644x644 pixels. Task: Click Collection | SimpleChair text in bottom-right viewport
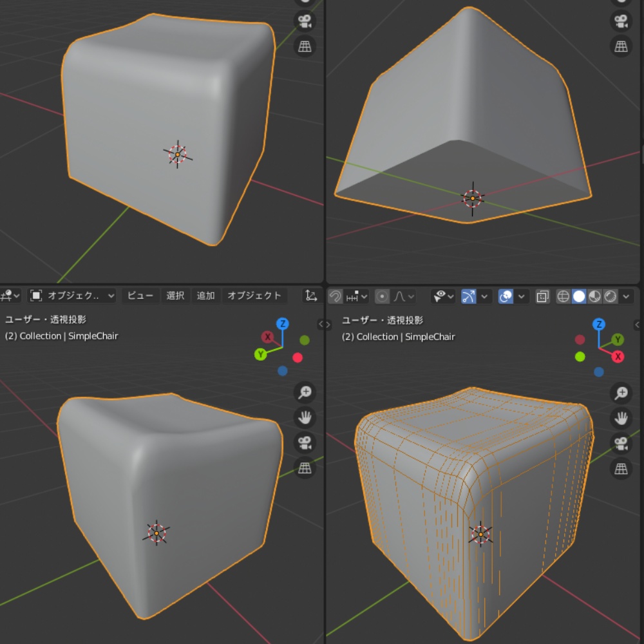(406, 337)
